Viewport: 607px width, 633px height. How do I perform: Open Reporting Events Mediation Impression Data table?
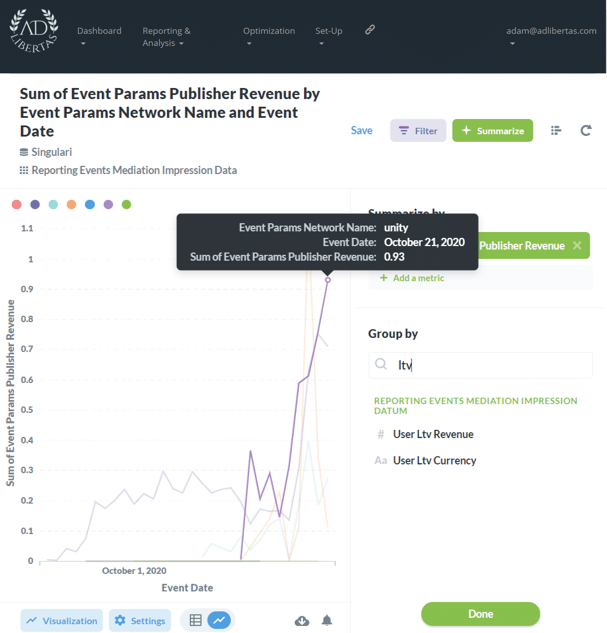click(x=134, y=170)
